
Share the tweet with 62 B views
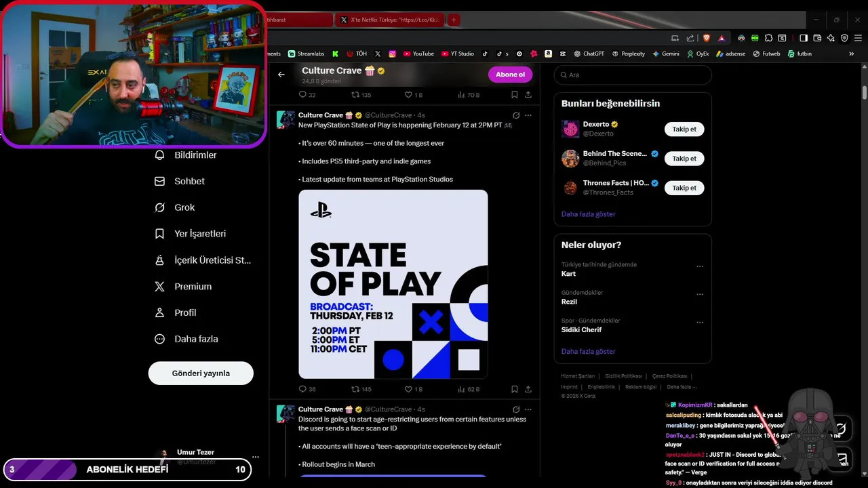(528, 389)
